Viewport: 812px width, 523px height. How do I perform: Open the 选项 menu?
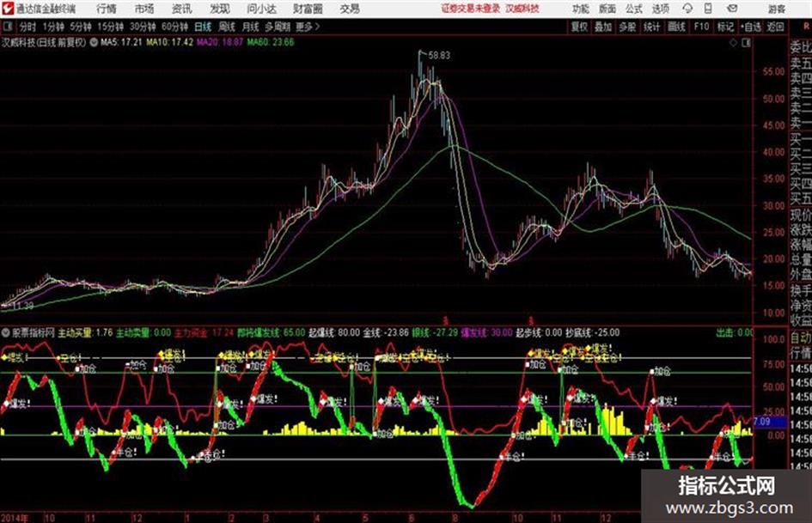(661, 9)
